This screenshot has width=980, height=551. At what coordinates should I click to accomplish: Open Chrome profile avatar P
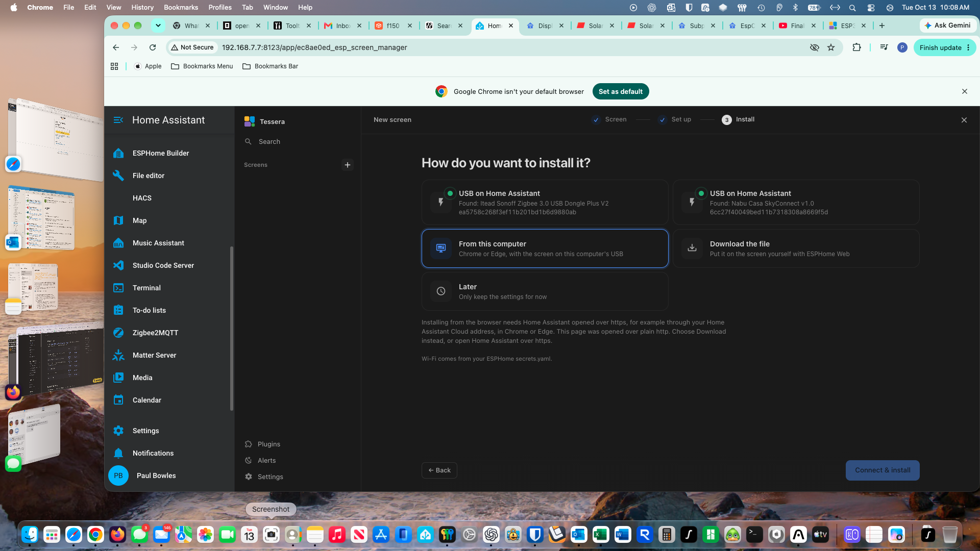(x=902, y=47)
